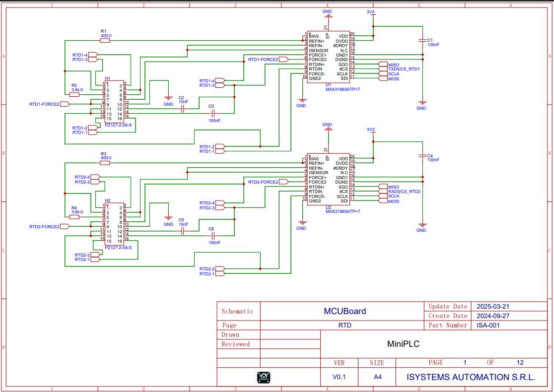Screen dimensions: 554x392
Task: Select the Part Number value ISA-001
Action: click(487, 326)
